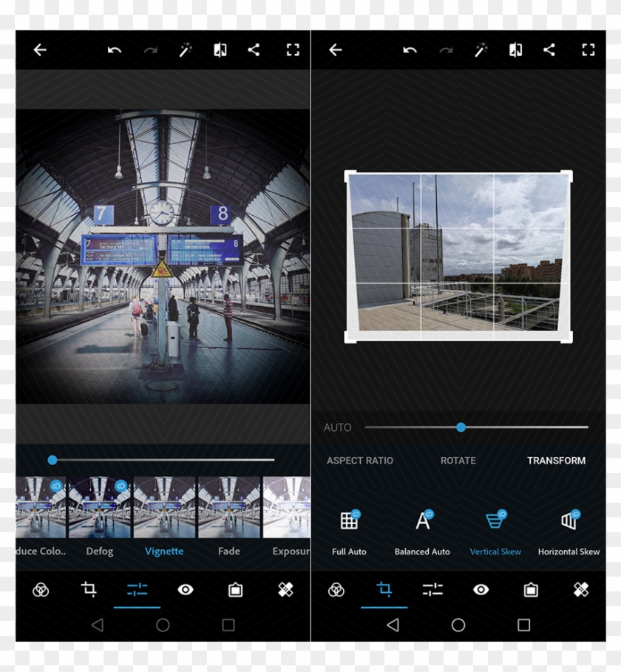Select the Vignette filter thumbnail
Image resolution: width=621 pixels, height=672 pixels.
click(164, 510)
